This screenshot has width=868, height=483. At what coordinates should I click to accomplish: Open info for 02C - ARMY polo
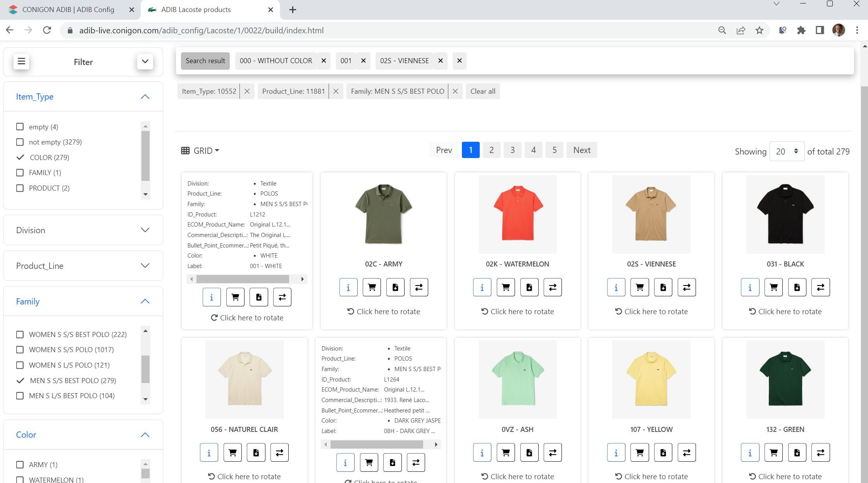point(348,287)
